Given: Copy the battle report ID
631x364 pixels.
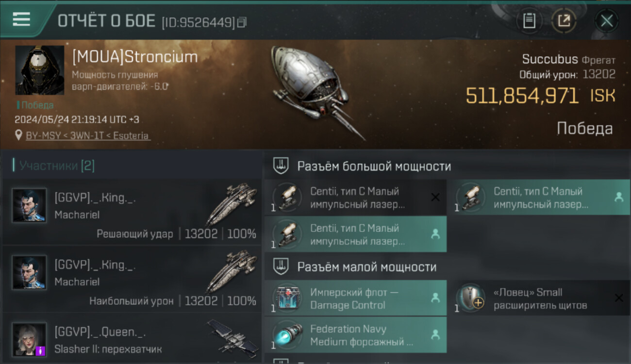Looking at the screenshot, I should [x=242, y=22].
